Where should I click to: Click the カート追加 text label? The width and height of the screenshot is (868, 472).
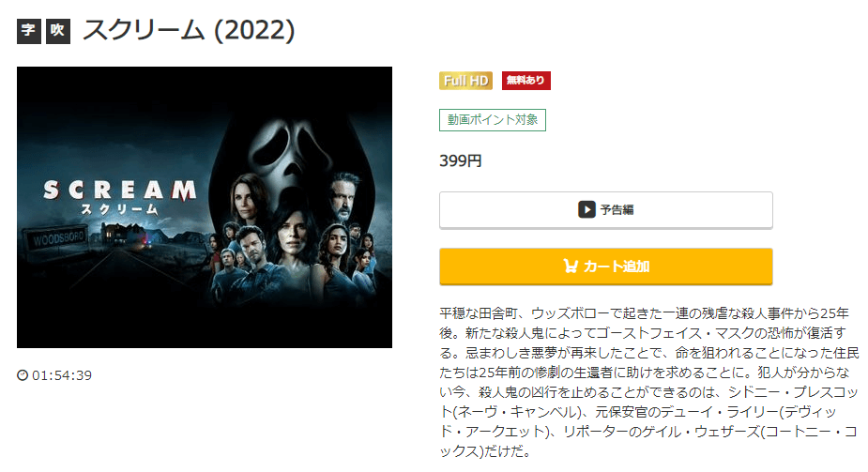pos(617,266)
